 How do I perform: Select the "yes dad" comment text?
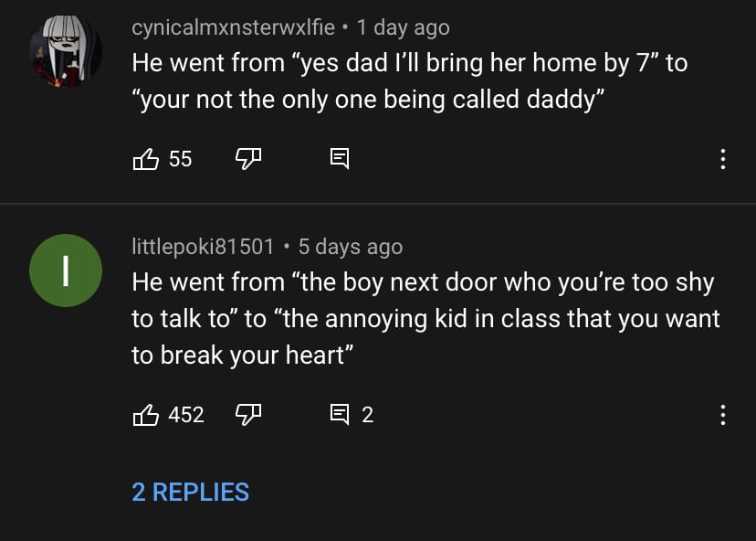tap(410, 81)
